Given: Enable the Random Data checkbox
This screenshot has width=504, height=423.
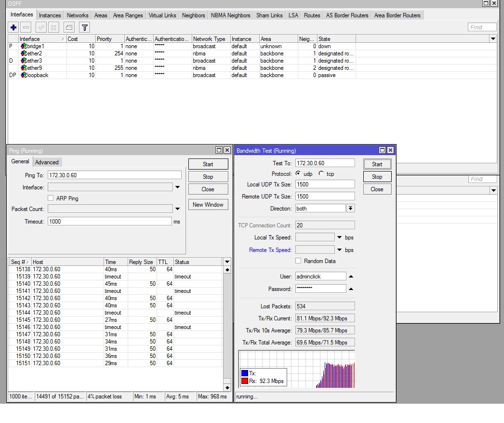Looking at the screenshot, I should tap(298, 261).
